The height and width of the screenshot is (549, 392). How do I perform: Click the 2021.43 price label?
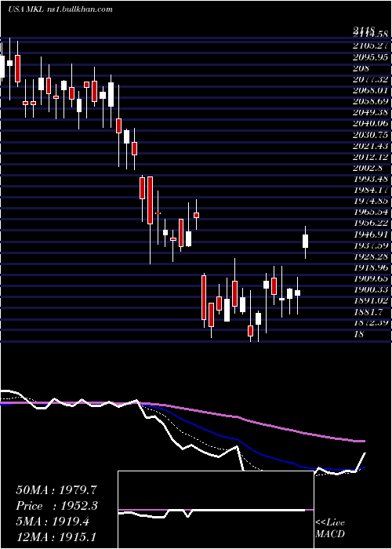[371, 146]
